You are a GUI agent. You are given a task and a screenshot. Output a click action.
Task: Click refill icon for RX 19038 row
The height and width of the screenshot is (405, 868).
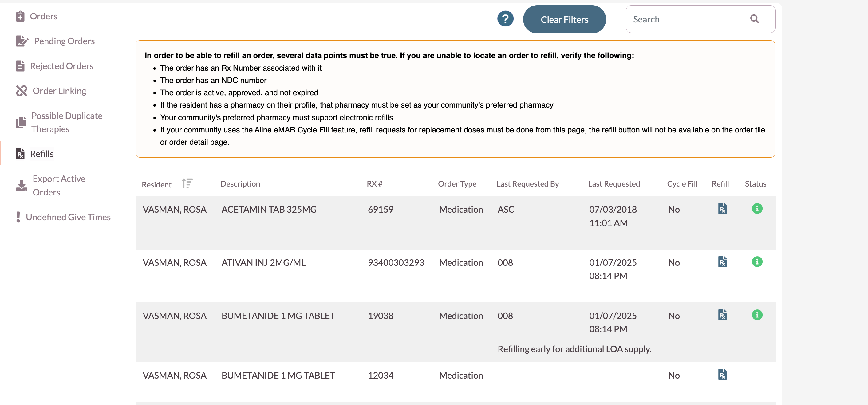tap(722, 315)
